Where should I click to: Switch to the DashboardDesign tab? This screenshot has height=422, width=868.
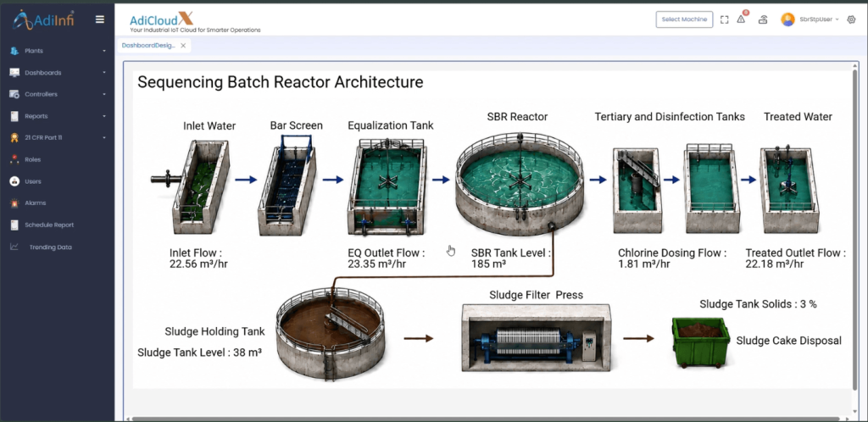[x=148, y=46]
